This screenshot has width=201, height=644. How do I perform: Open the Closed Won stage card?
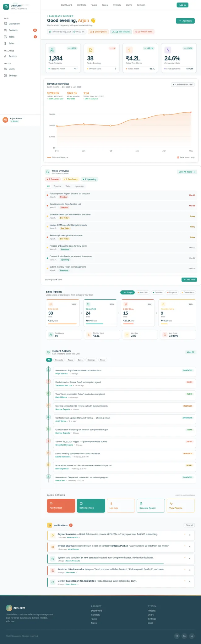177,313
